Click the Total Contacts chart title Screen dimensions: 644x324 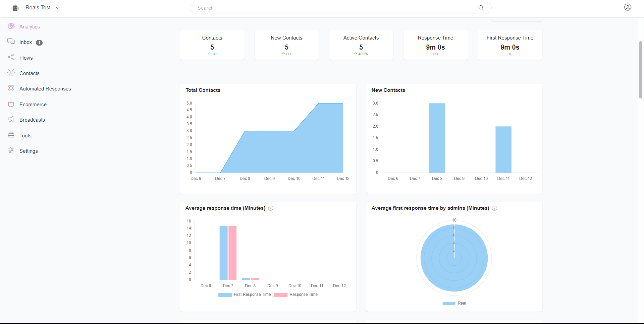[x=203, y=90]
